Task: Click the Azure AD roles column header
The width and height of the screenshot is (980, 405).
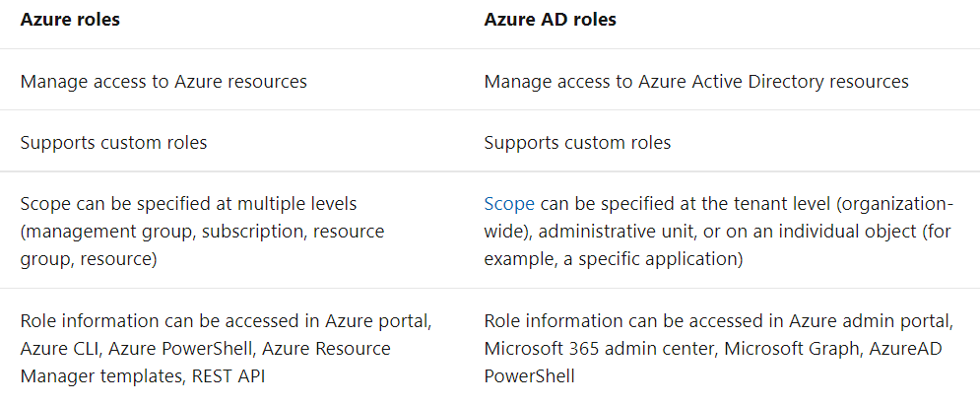Action: coord(550,20)
